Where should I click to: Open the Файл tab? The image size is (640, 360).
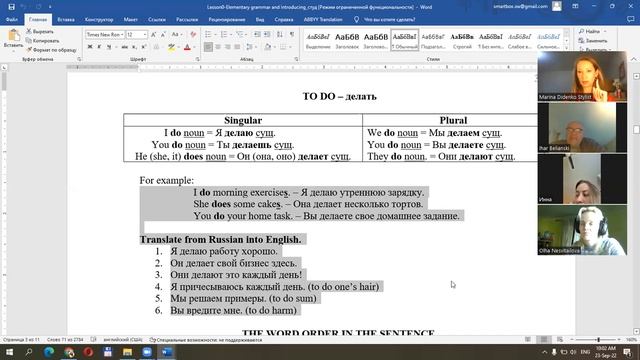tap(12, 19)
